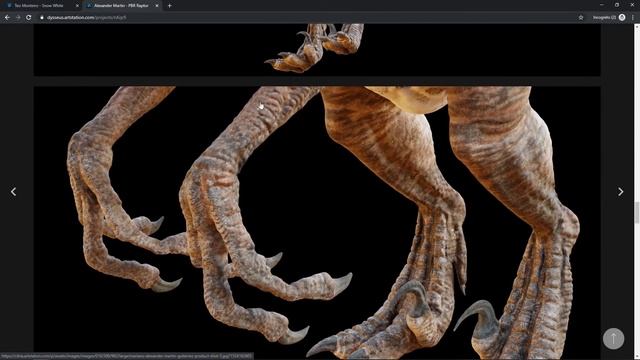Reload the current page
The image size is (640, 360).
[x=29, y=18]
